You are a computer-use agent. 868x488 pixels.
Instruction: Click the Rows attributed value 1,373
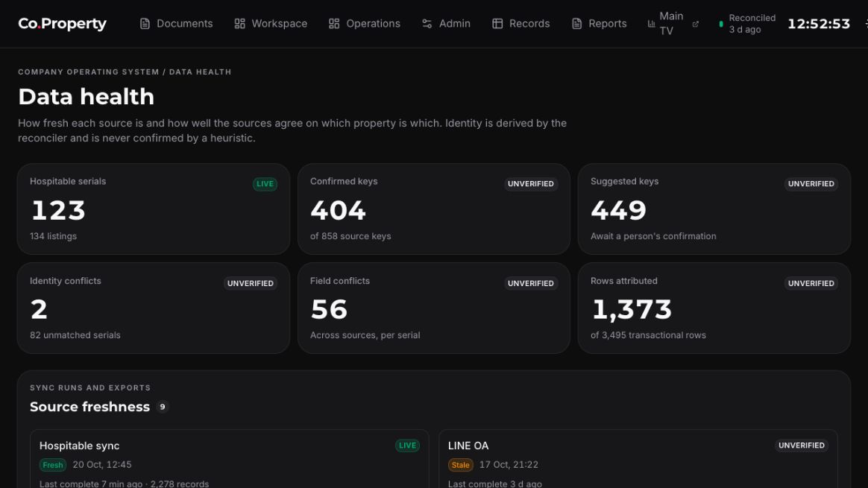pyautogui.click(x=632, y=310)
